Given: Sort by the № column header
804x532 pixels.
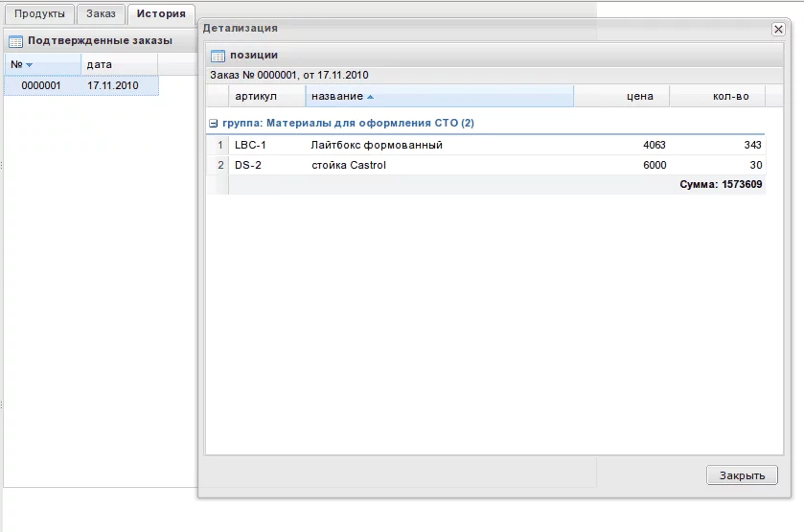Looking at the screenshot, I should 21,64.
